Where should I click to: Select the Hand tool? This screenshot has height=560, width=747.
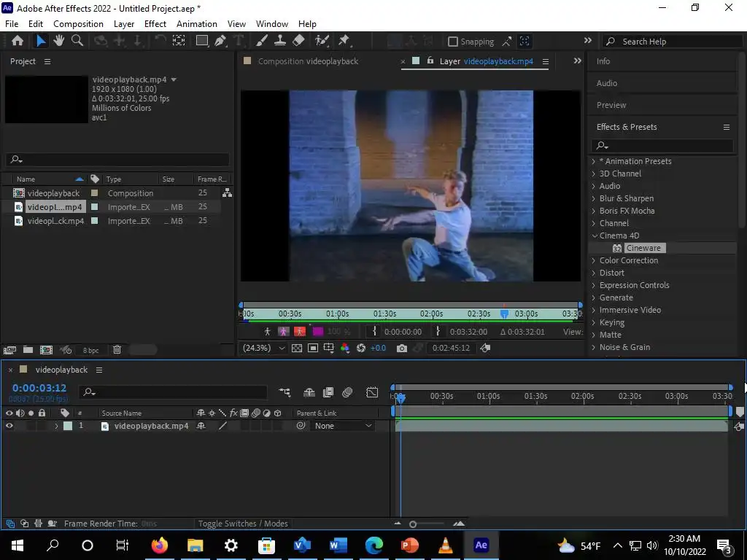[x=59, y=41]
